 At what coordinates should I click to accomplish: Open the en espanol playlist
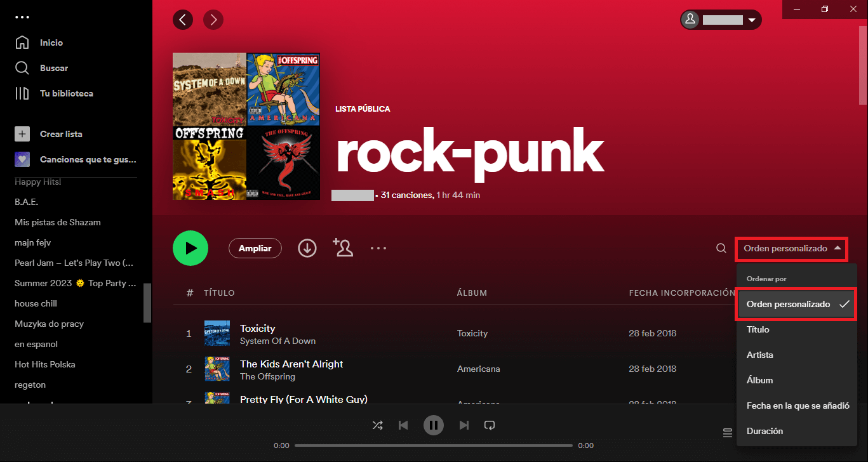coord(36,344)
